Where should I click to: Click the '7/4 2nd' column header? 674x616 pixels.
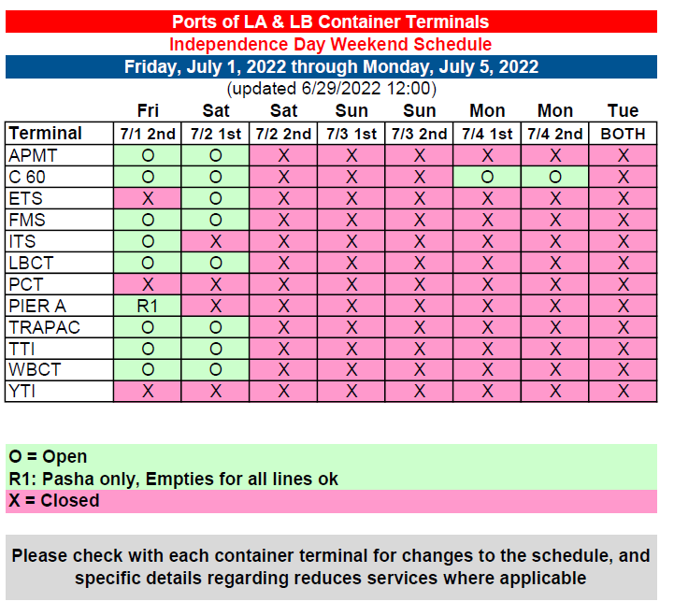click(555, 134)
